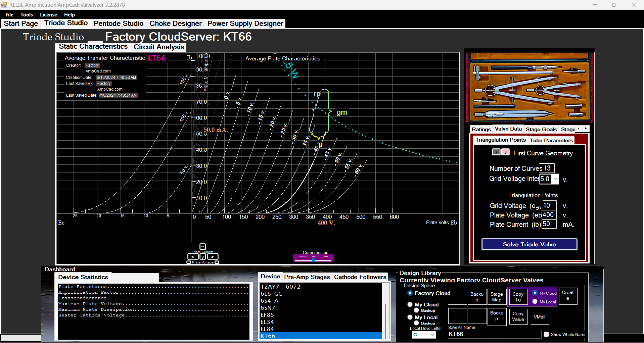Adjust the Compression slider handle

tap(313, 260)
